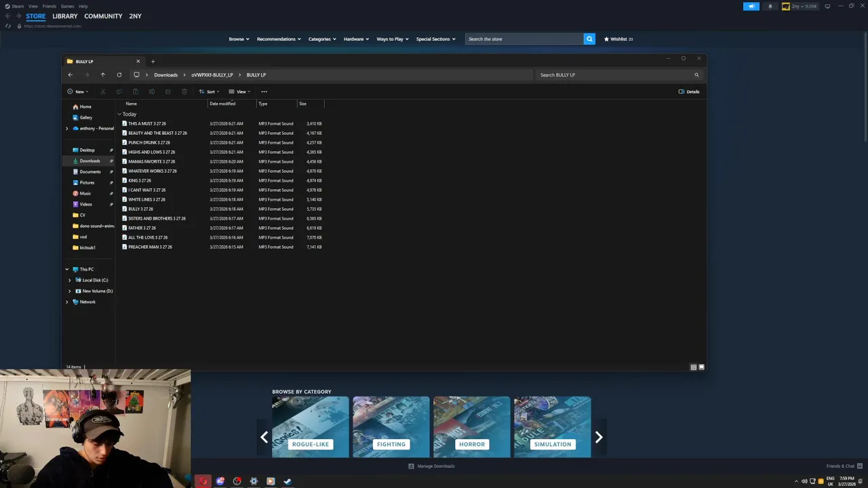868x488 pixels.
Task: Select Desktop in quick access
Action: (x=83, y=150)
